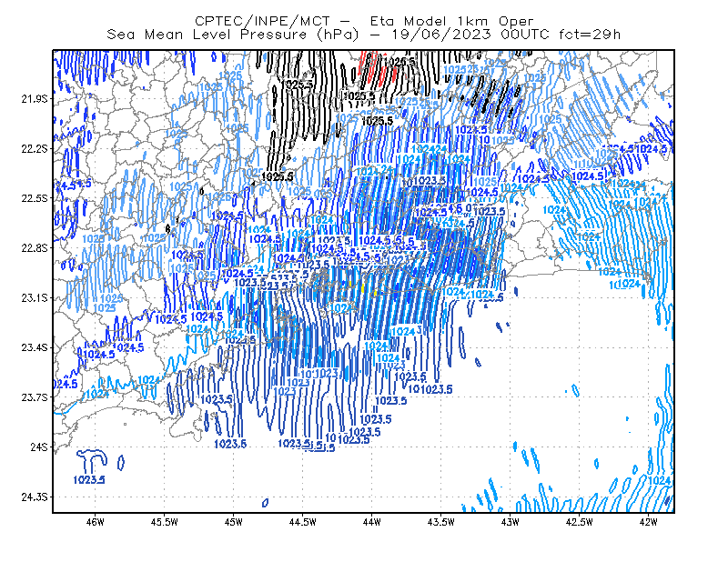Image resolution: width=728 pixels, height=562 pixels.
Task: Click the 23.1S latitude axis label
Action: tap(35, 298)
